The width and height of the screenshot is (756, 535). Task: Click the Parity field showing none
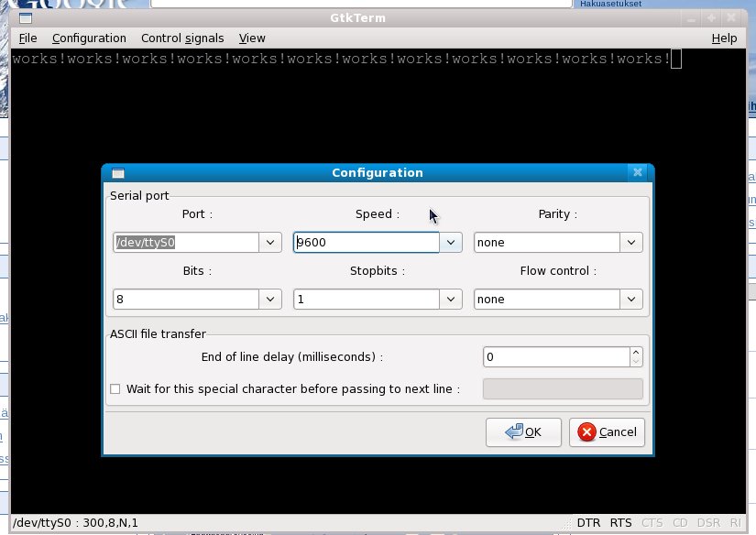(547, 243)
